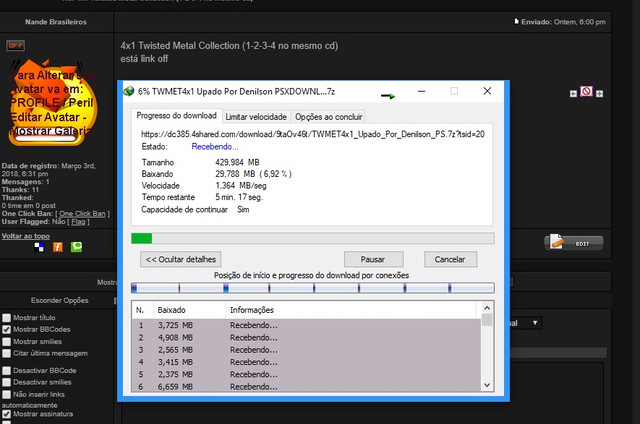Click the EDIT post button

[574, 243]
